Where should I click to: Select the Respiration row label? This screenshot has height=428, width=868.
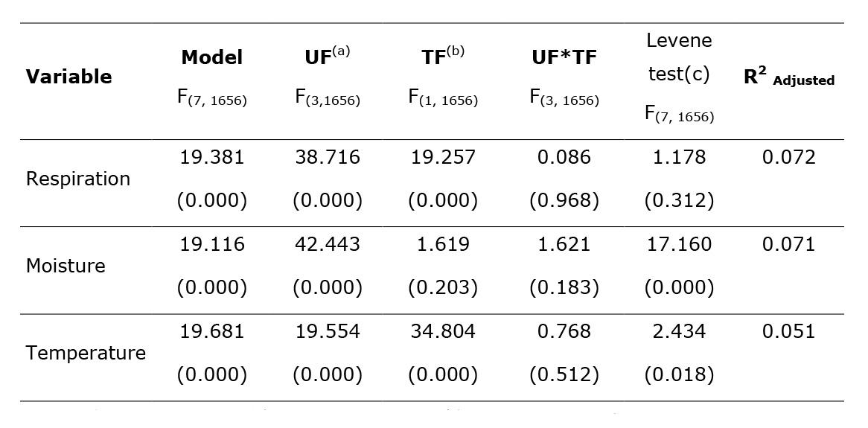coord(78,179)
